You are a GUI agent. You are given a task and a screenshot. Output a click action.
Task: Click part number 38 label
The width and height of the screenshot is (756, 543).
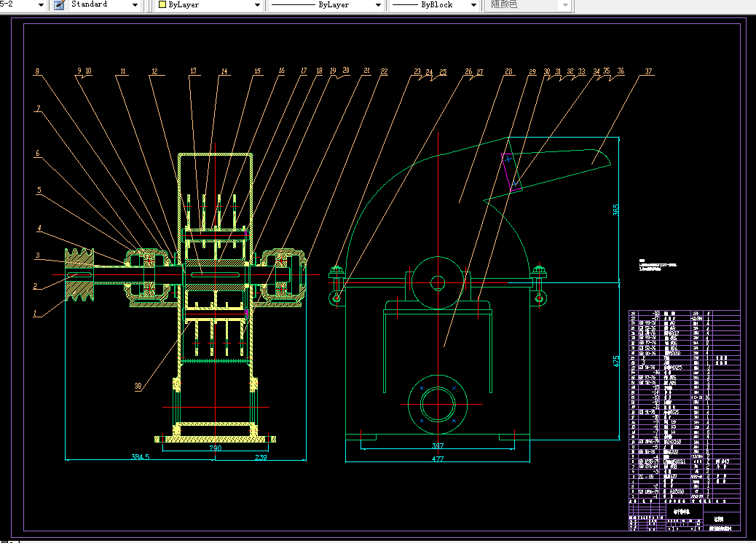click(138, 386)
